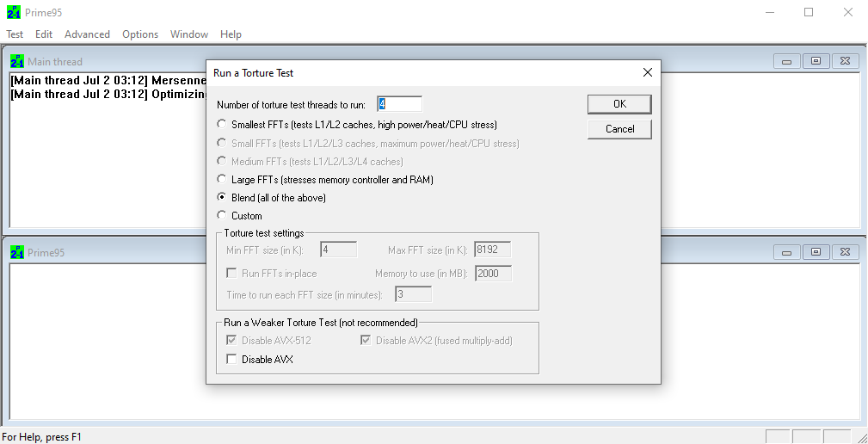Toggle Disable AVX-512 checkbox

(269, 341)
